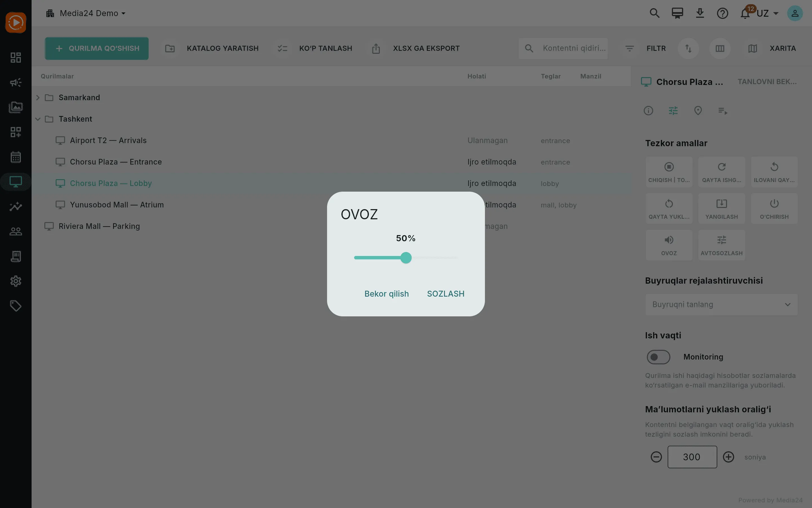Open the media library sidebar icon
This screenshot has width=812, height=508.
[x=16, y=107]
